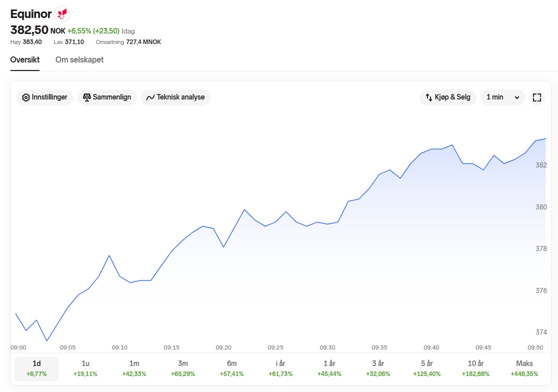Click the Lav value 371,10

tap(74, 42)
